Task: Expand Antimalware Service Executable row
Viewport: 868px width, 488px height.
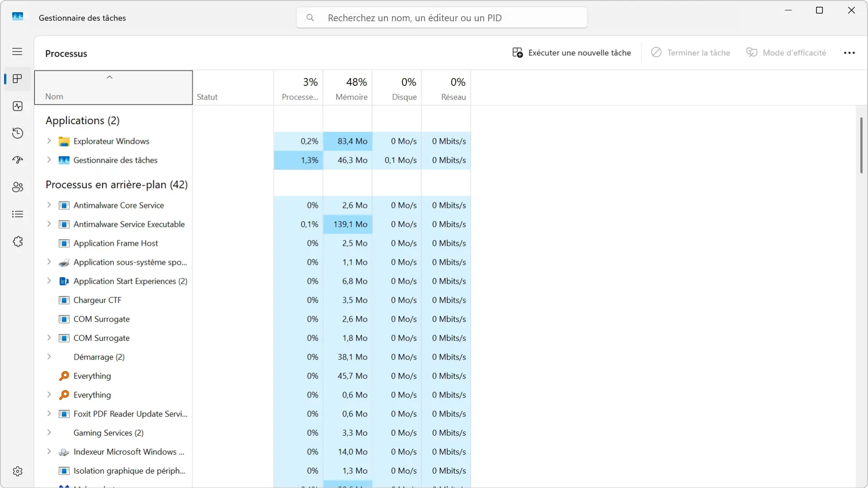Action: pos(49,224)
